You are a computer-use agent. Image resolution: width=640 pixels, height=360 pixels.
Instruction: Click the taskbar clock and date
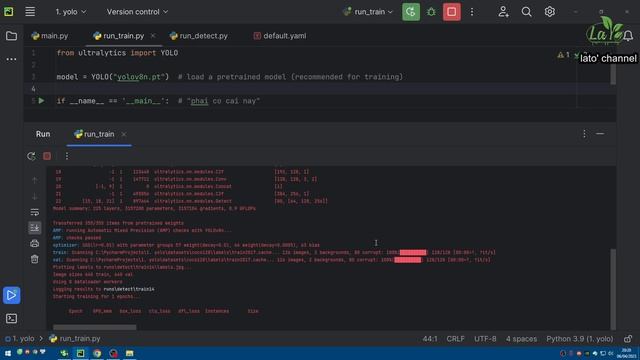click(x=627, y=353)
